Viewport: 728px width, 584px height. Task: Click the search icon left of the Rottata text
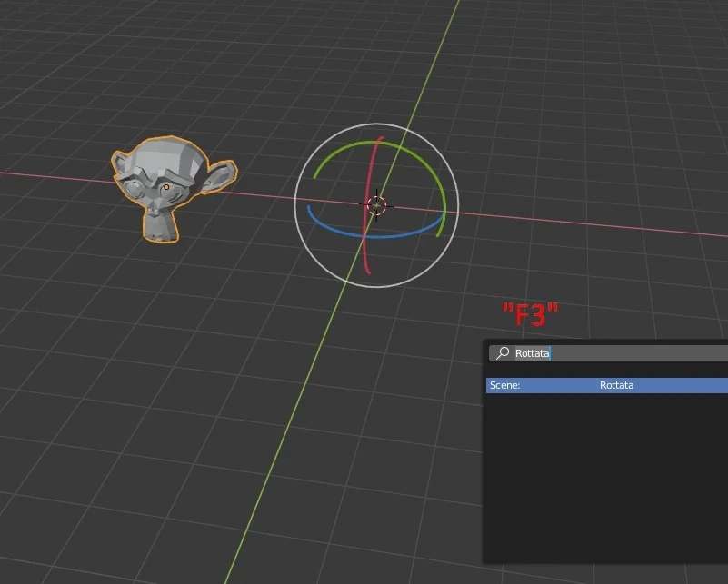502,353
